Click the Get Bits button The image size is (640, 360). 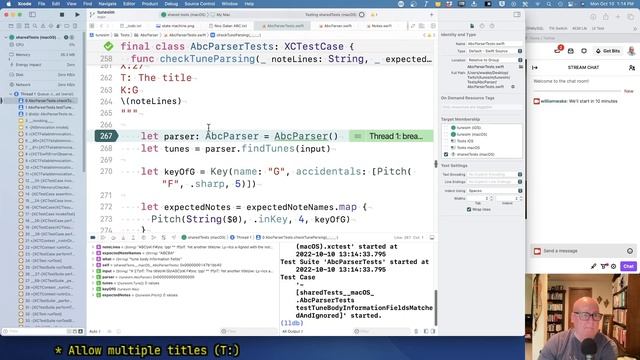(x=608, y=51)
